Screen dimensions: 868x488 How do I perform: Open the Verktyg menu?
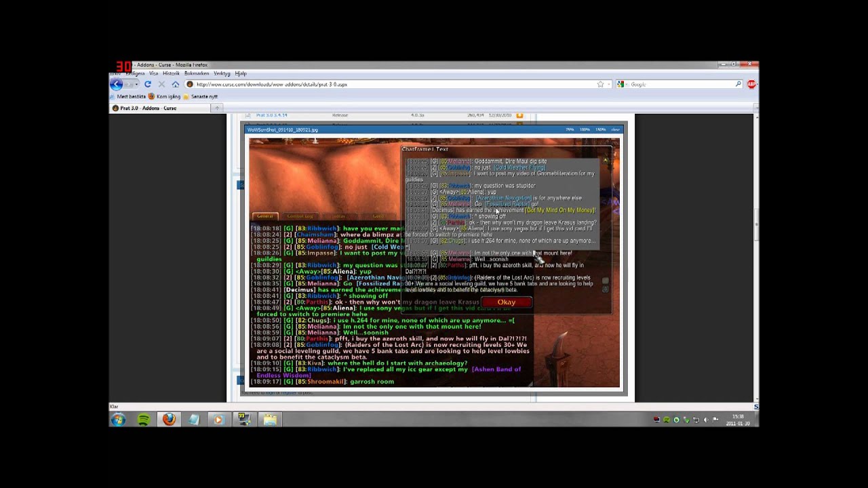pos(222,73)
